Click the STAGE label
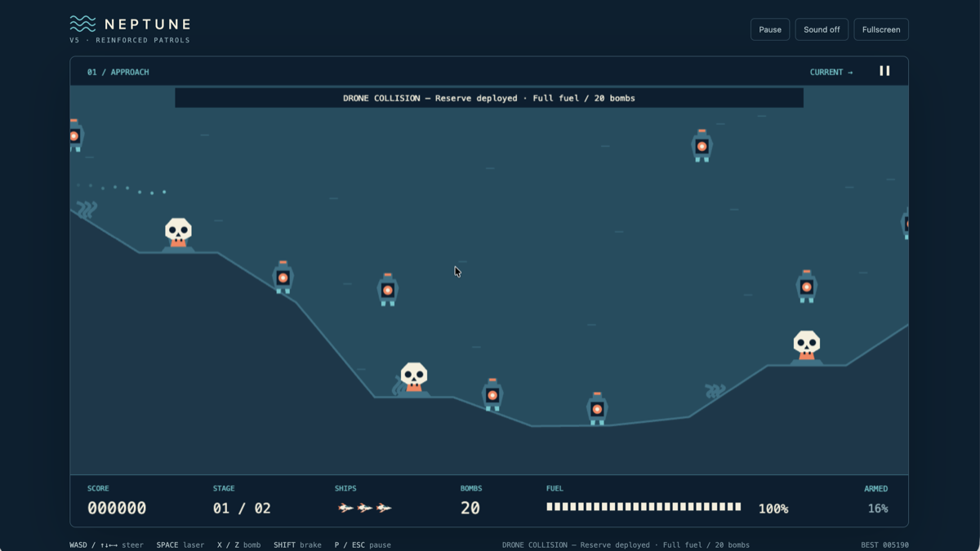980x551 pixels. 224,488
